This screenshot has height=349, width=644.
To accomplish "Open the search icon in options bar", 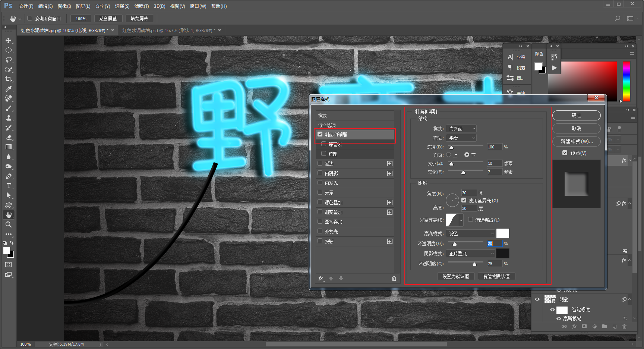I will tap(618, 18).
